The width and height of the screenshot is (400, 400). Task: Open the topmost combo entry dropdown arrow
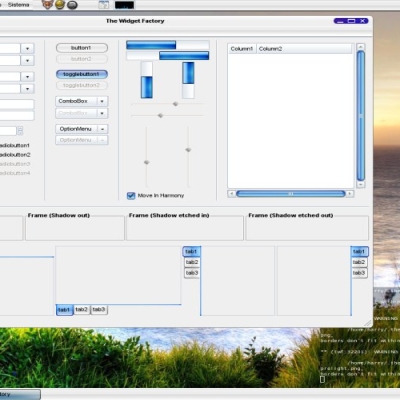coord(27,48)
